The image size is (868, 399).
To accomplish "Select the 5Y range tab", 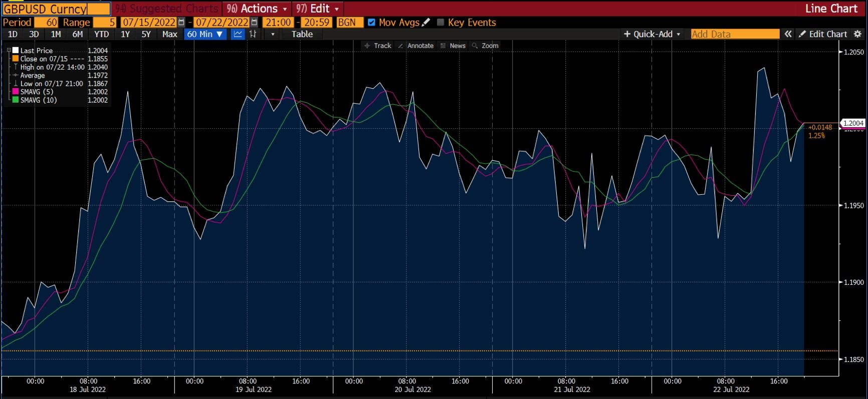I will tap(146, 34).
